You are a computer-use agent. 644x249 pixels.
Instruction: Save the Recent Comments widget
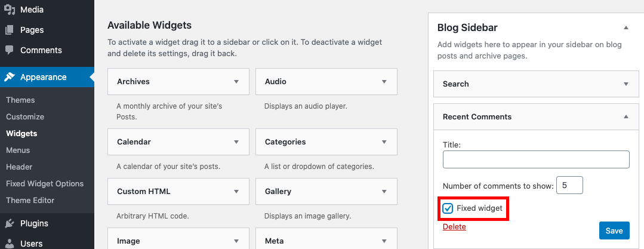pyautogui.click(x=614, y=230)
